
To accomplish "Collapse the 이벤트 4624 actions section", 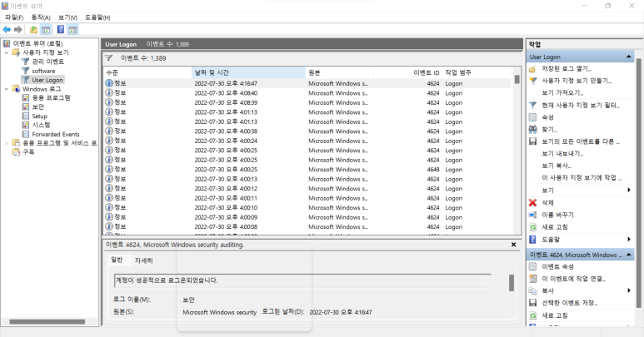I will pos(629,255).
